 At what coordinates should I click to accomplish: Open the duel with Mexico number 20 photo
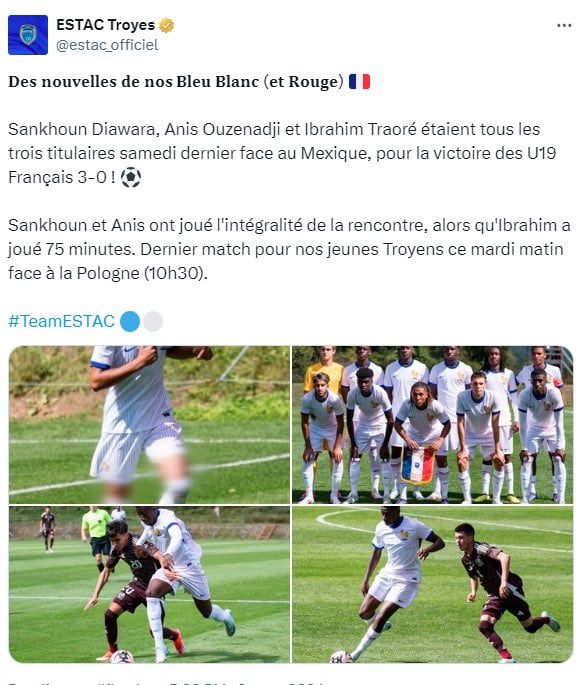(149, 585)
